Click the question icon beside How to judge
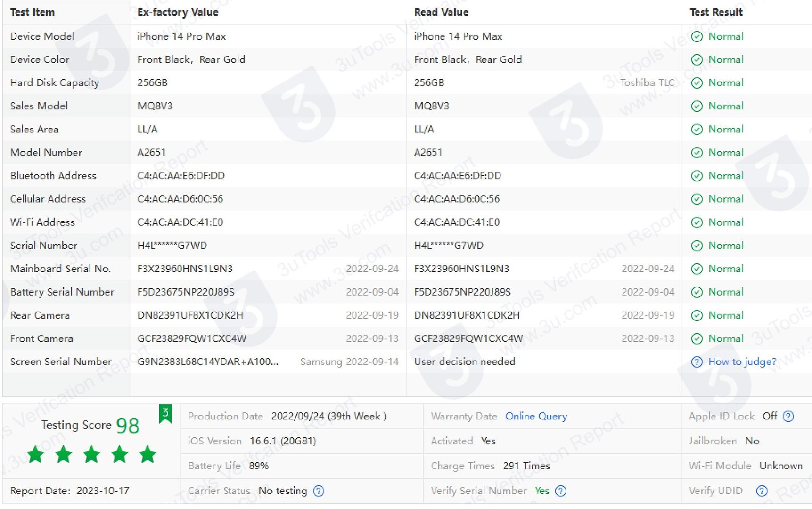The height and width of the screenshot is (509, 812). [697, 362]
